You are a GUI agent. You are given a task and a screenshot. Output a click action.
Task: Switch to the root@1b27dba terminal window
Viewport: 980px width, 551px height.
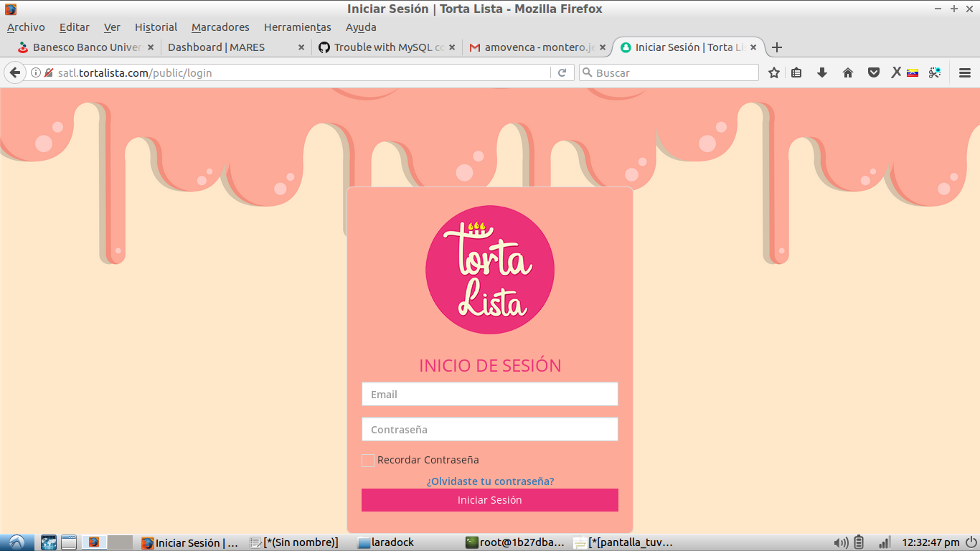click(x=515, y=542)
